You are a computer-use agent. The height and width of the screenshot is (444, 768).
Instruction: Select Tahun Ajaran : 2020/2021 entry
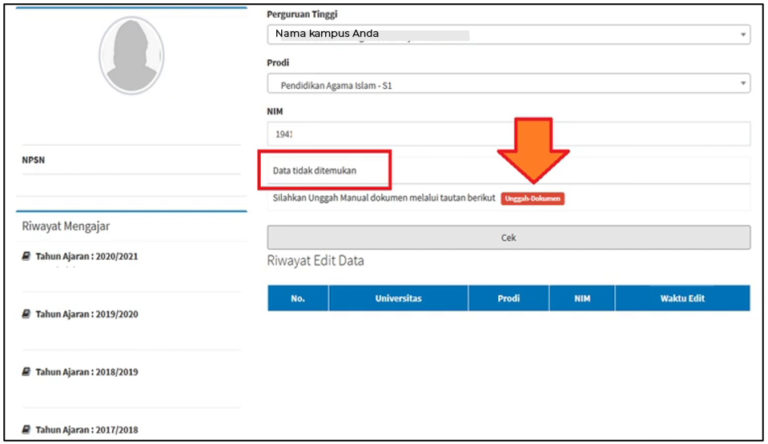(x=86, y=257)
